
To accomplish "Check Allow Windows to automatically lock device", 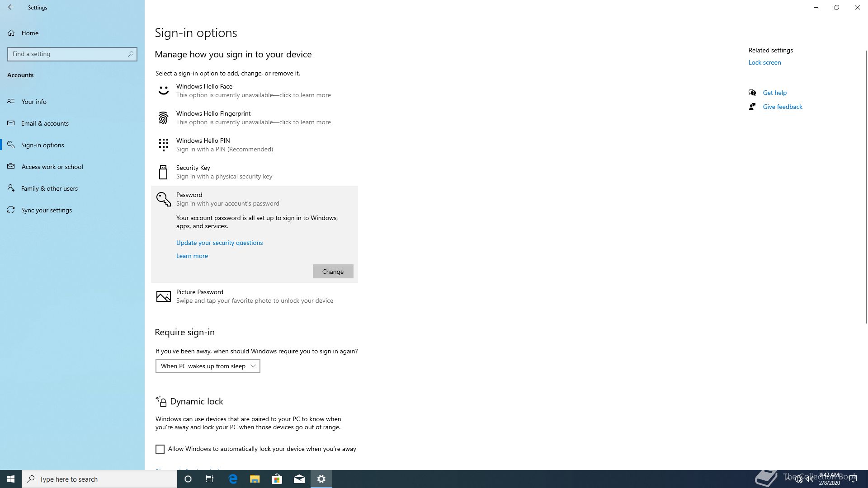I will (x=160, y=449).
